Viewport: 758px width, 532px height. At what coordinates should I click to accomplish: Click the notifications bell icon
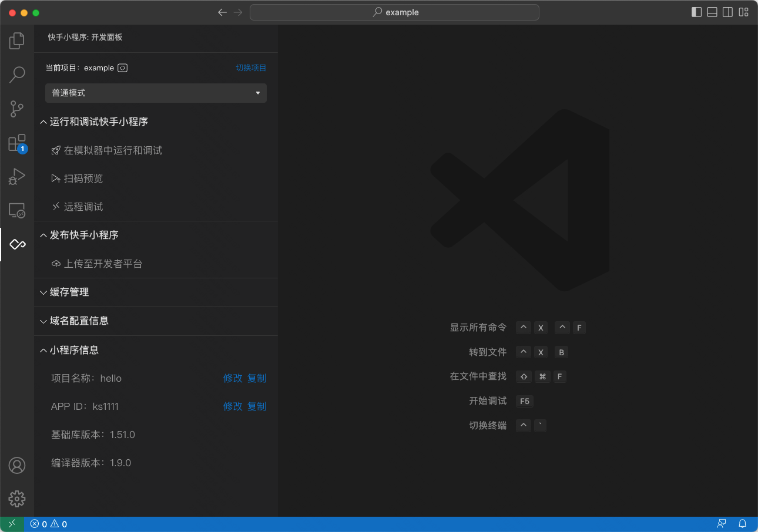tap(743, 524)
